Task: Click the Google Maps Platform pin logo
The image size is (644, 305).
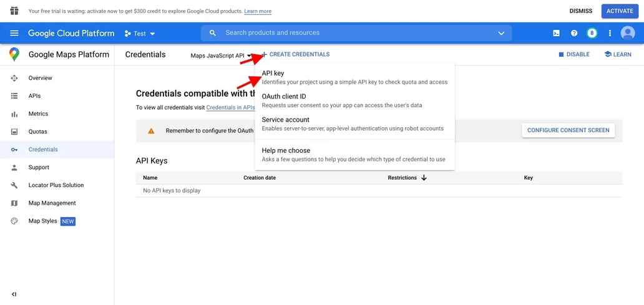Action: [14, 55]
